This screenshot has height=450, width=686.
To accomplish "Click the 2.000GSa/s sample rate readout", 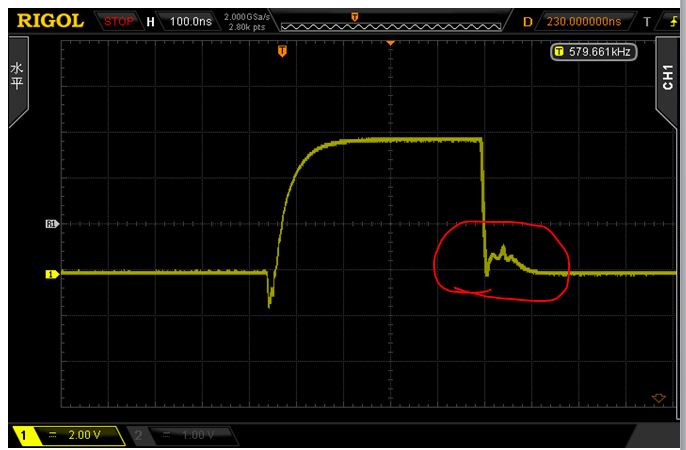I will pos(247,17).
